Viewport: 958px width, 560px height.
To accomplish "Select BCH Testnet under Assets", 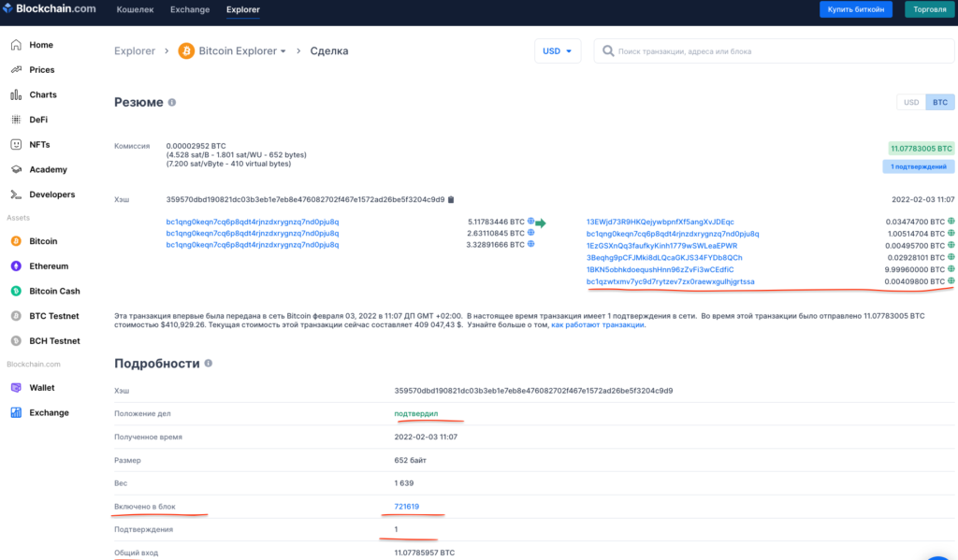I will (54, 340).
